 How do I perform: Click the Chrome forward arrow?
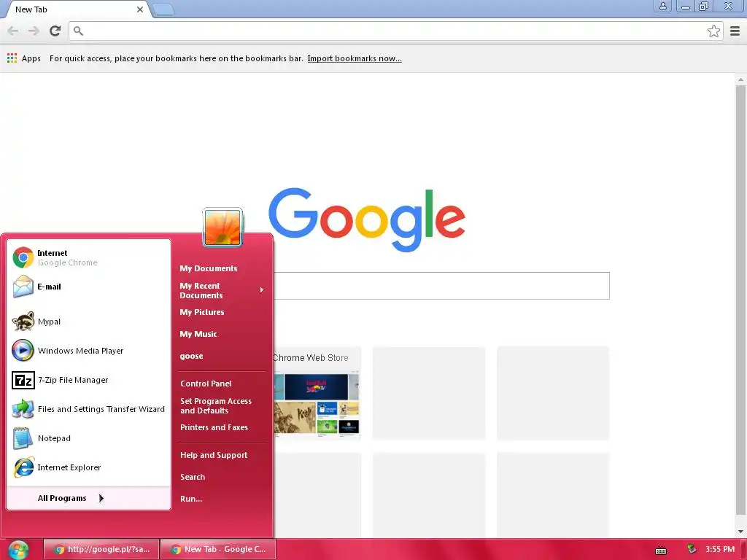34,31
